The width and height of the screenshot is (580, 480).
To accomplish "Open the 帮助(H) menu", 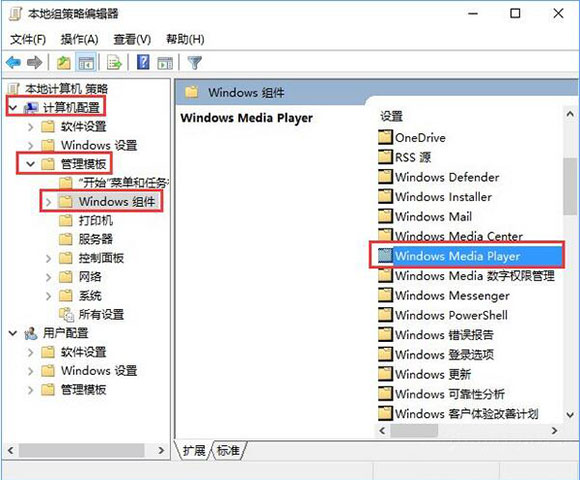I will 185,39.
